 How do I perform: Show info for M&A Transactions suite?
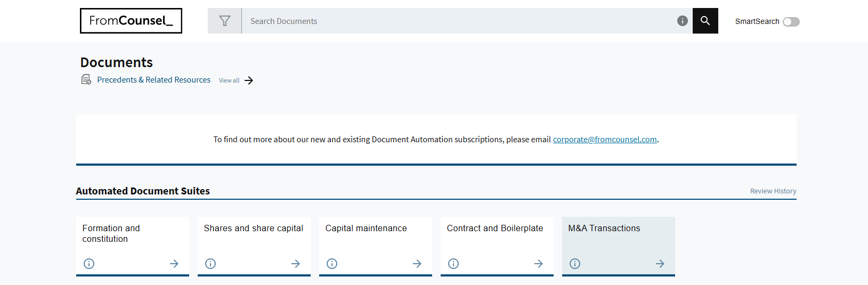click(575, 264)
